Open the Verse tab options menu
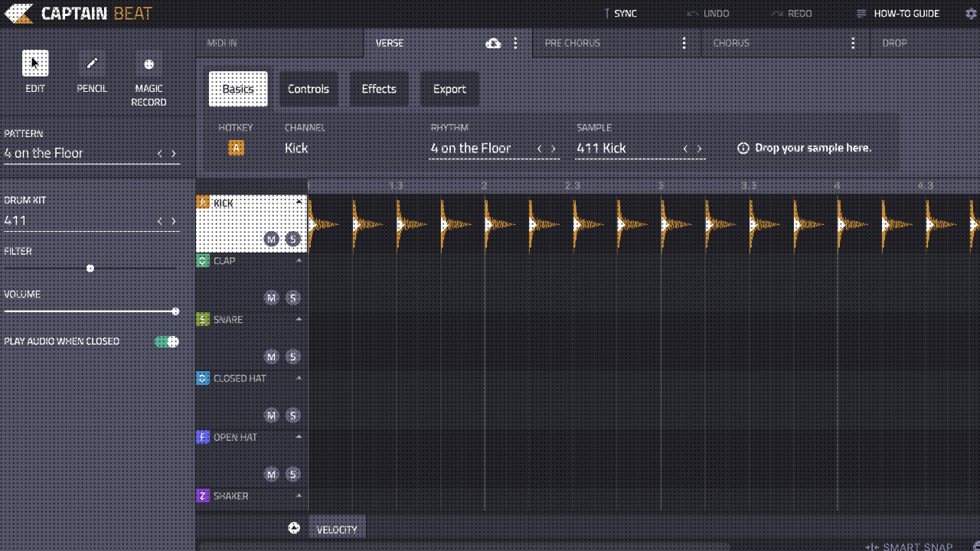This screenshot has height=551, width=980. tap(515, 44)
